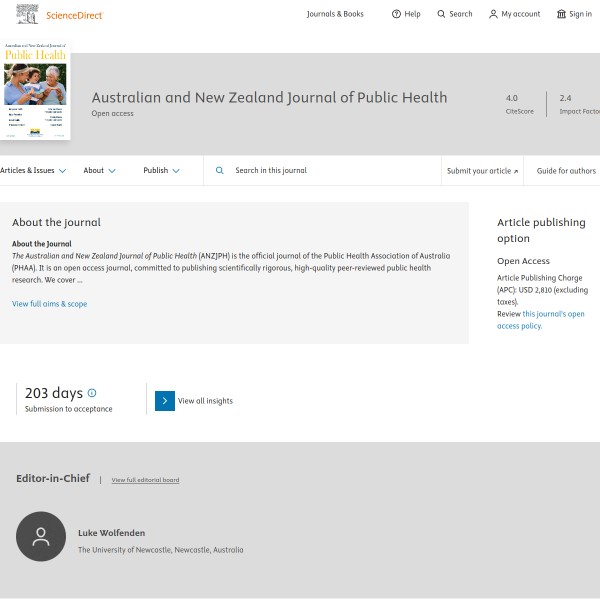Click the Public Health journal cover thumbnail
The image size is (600, 600).
point(35,91)
